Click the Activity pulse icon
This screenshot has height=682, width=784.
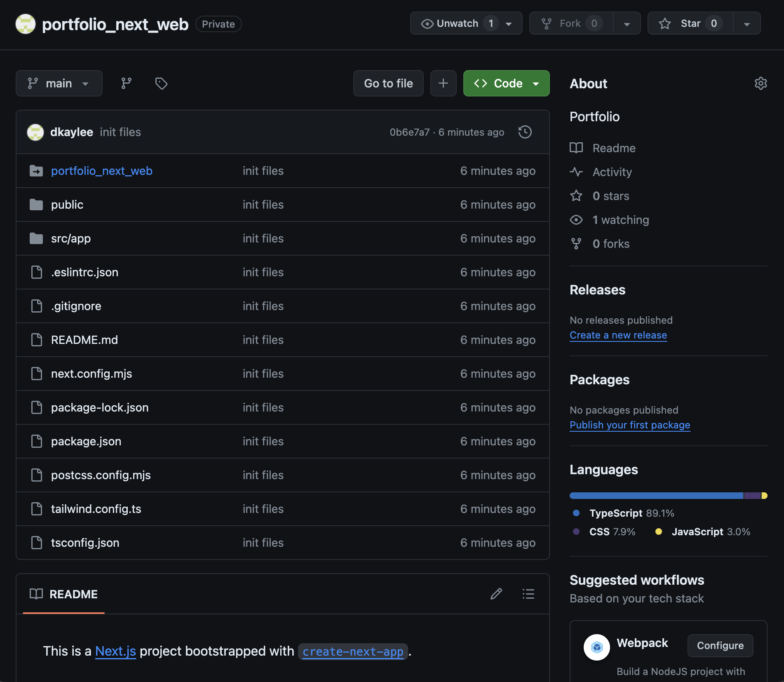point(576,172)
